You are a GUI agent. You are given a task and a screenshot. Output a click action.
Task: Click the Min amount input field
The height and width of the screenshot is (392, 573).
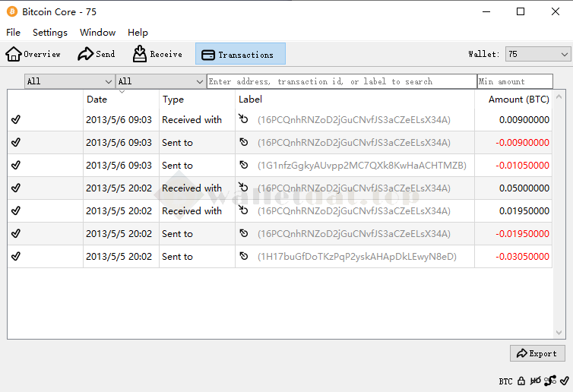(x=514, y=81)
